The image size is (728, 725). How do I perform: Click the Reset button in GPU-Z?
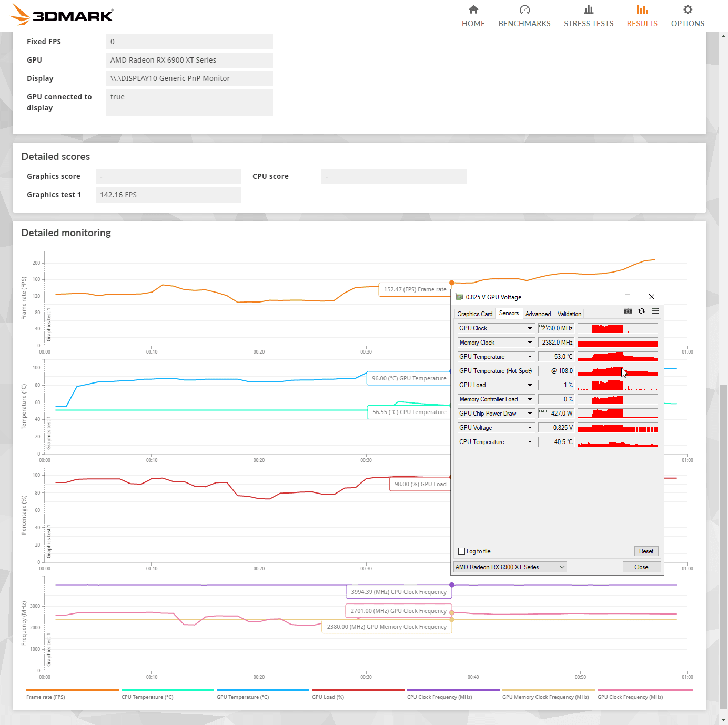(x=646, y=551)
